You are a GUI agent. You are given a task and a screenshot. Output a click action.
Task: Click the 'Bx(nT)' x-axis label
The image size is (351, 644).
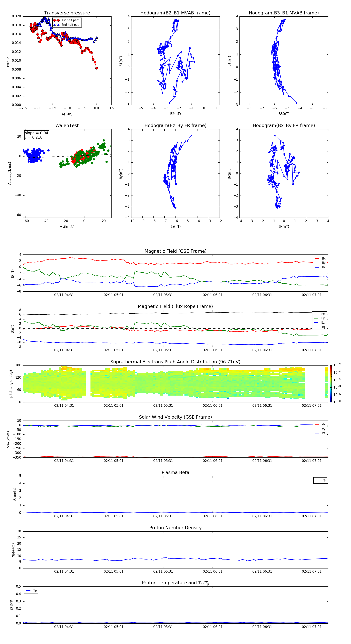point(284,227)
